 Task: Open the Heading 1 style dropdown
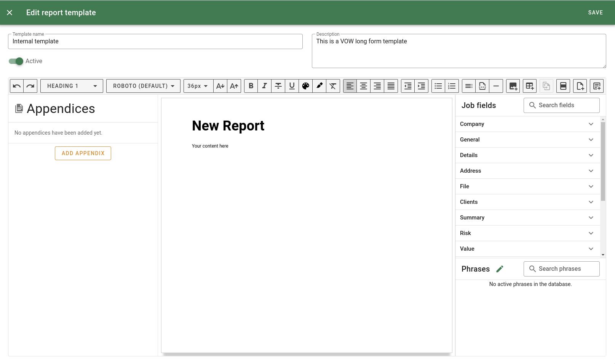point(71,86)
